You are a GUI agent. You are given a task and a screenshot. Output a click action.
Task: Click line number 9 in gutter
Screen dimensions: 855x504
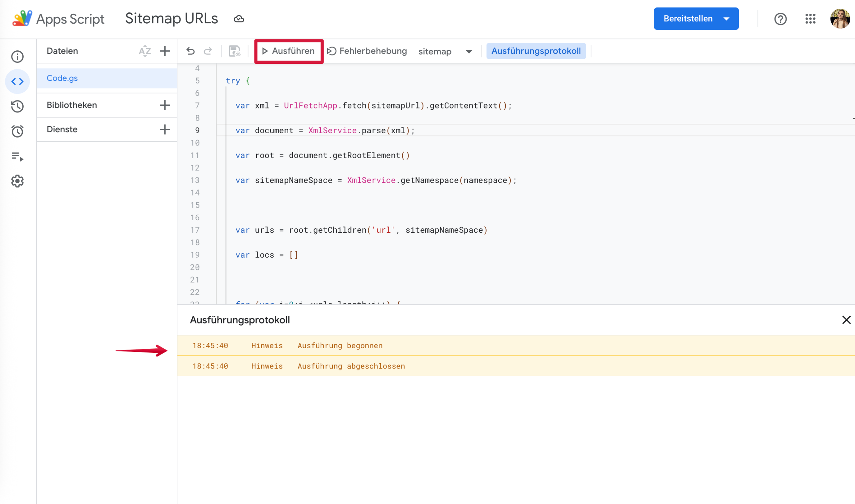pos(197,131)
